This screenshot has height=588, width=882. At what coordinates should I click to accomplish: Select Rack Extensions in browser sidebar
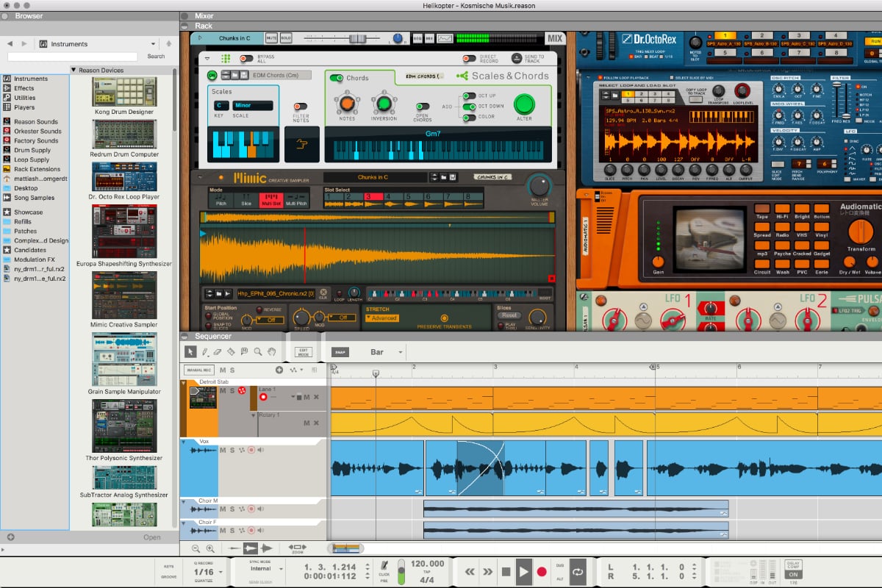pyautogui.click(x=37, y=169)
